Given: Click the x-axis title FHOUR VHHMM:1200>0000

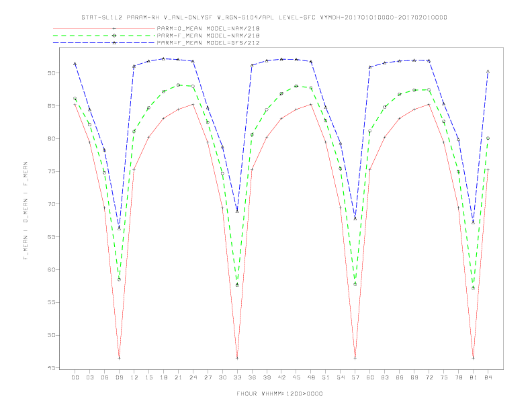Looking at the screenshot, I should [279, 394].
